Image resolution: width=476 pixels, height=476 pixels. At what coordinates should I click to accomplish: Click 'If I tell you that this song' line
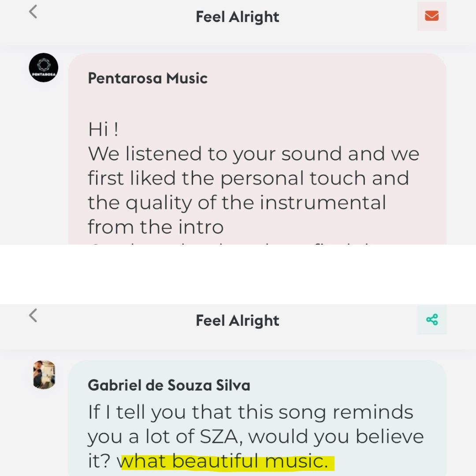point(250,412)
